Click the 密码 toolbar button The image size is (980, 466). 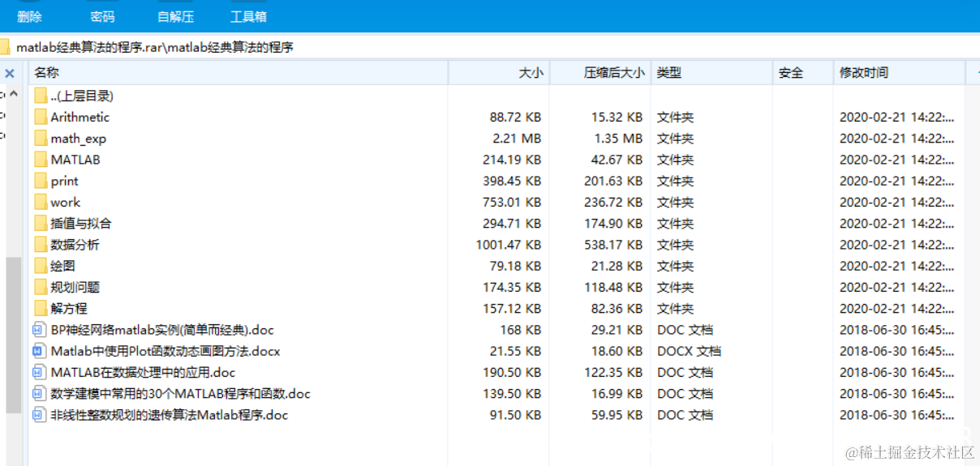click(102, 16)
